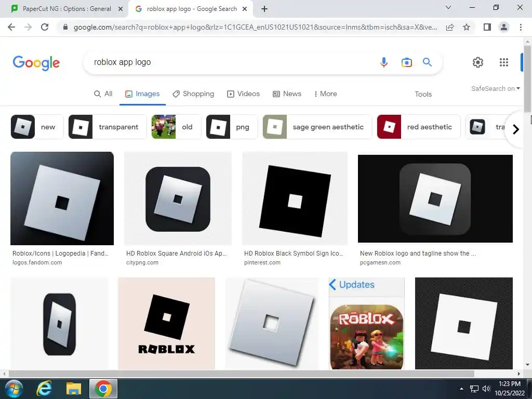Close the PaperCut NG tab

pyautogui.click(x=121, y=9)
